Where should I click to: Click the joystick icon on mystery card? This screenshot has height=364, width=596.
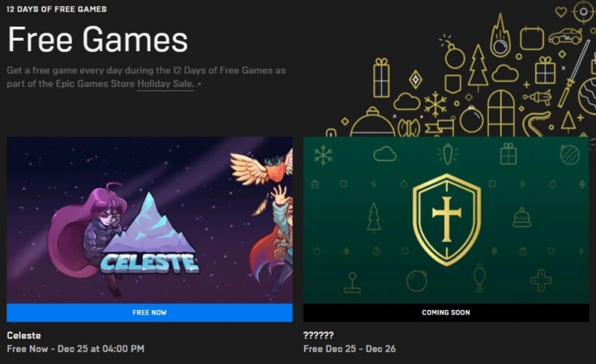352,283
